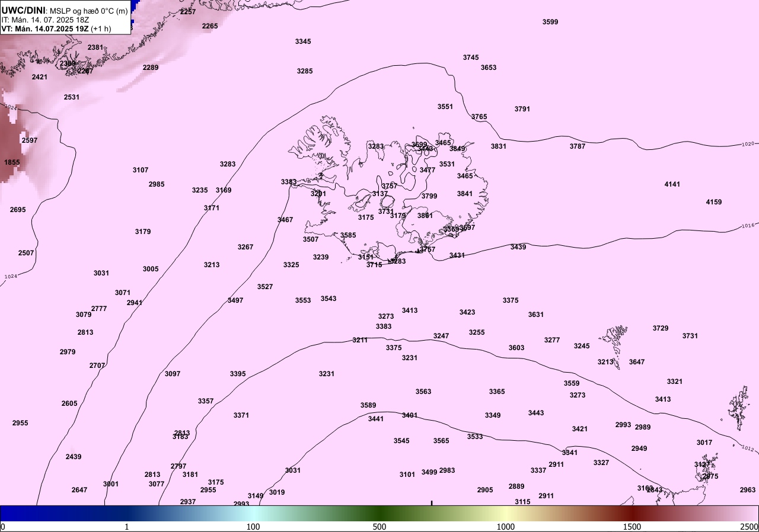Click the 2500 tick on color scale
This screenshot has width=759, height=532.
click(750, 527)
